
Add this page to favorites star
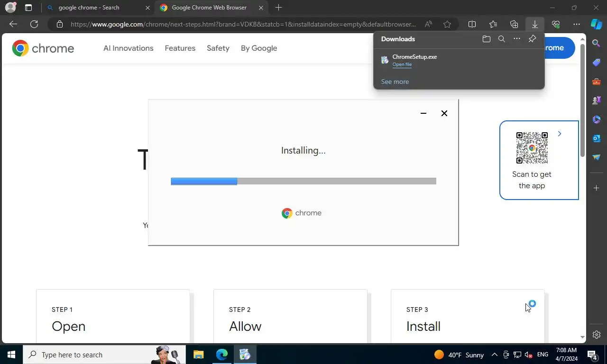coord(447,24)
